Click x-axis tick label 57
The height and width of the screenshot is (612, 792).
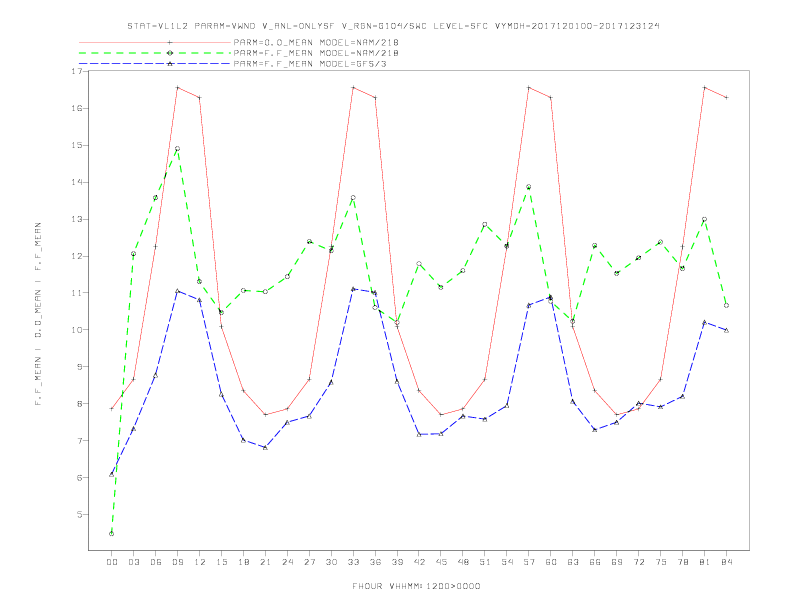point(529,562)
